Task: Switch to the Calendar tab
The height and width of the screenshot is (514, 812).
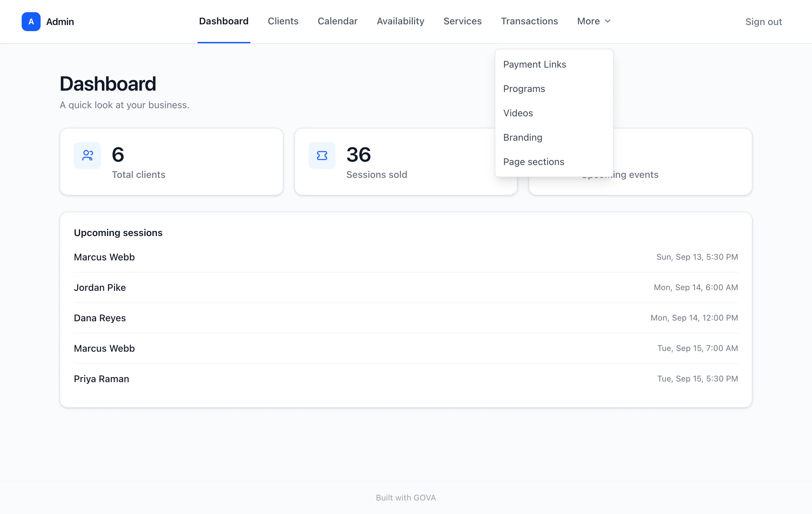Action: pyautogui.click(x=337, y=21)
